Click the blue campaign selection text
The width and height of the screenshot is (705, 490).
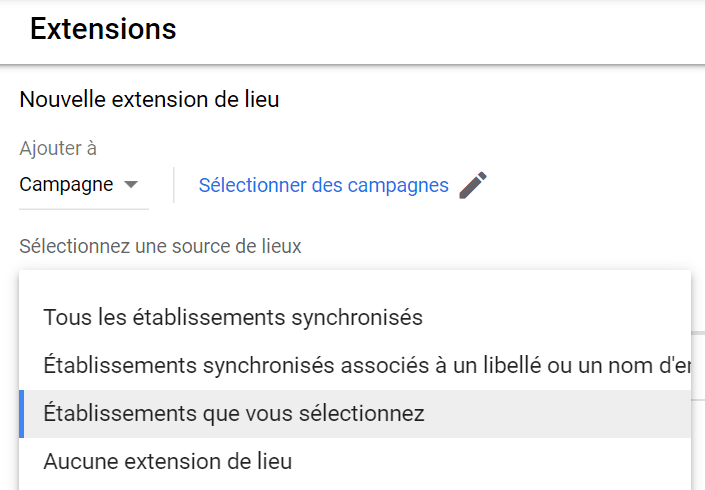[323, 185]
